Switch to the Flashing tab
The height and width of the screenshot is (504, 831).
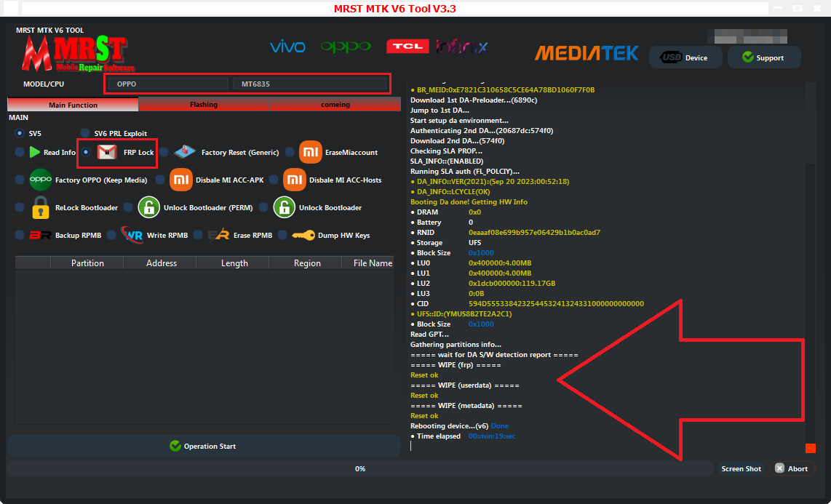coord(204,105)
